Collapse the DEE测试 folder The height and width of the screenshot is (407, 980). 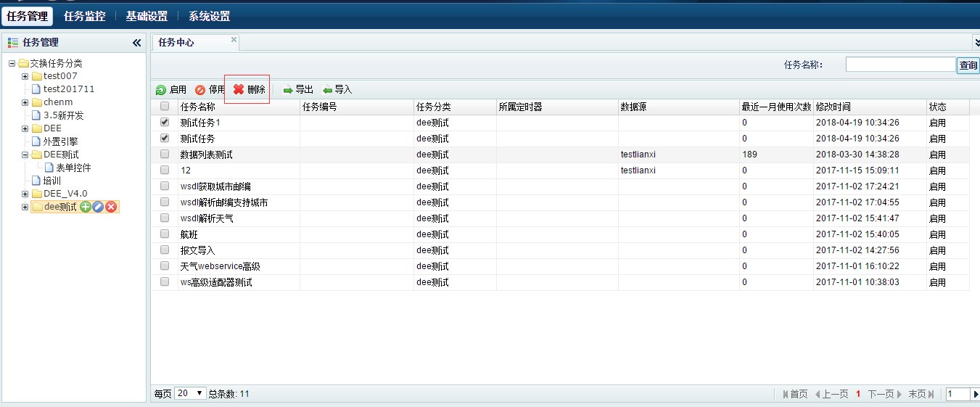tap(25, 155)
